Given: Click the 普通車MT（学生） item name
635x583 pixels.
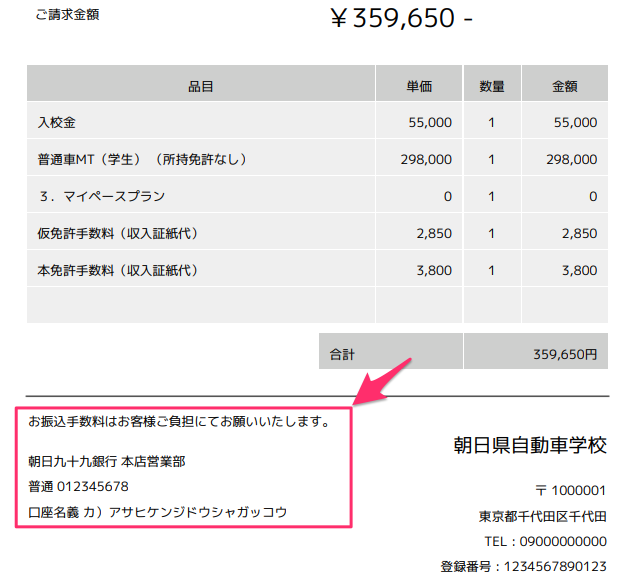Looking at the screenshot, I should point(142,159).
